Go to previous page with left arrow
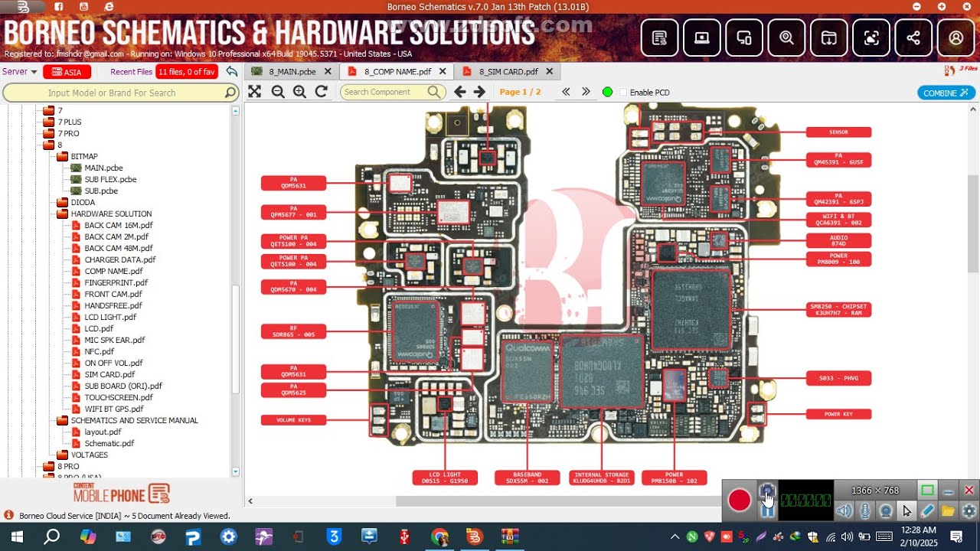 (459, 92)
